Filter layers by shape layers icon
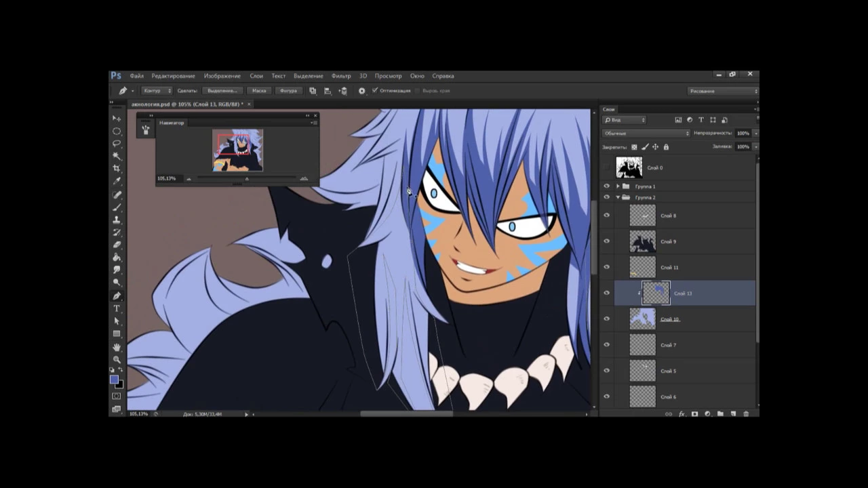Viewport: 868px width, 488px height. point(713,120)
